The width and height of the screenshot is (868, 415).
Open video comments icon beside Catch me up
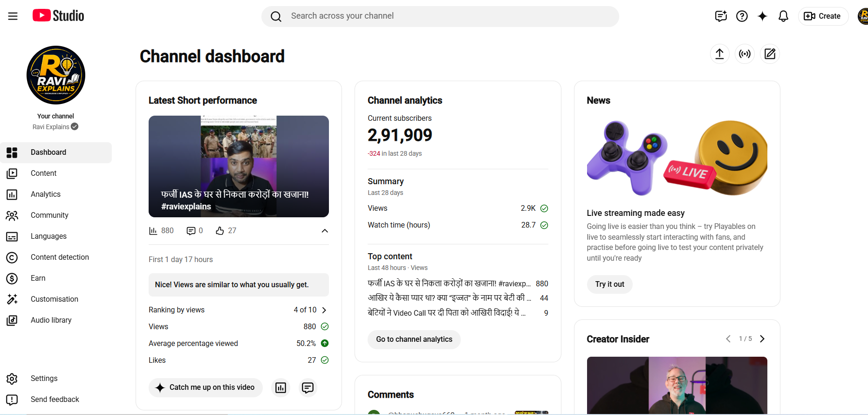(308, 387)
